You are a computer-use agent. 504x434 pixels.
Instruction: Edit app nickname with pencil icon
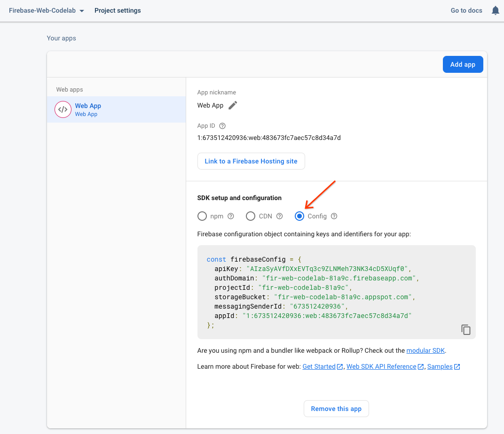coord(233,105)
